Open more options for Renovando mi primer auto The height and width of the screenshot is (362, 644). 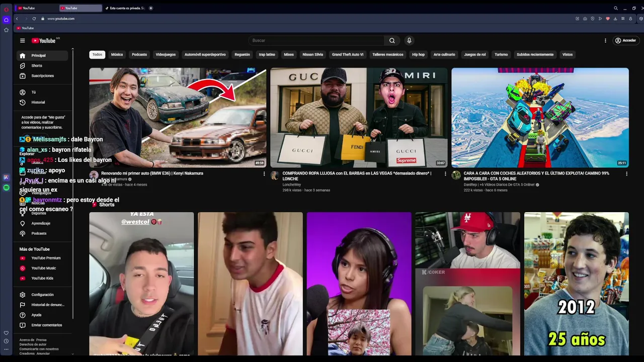(x=264, y=174)
